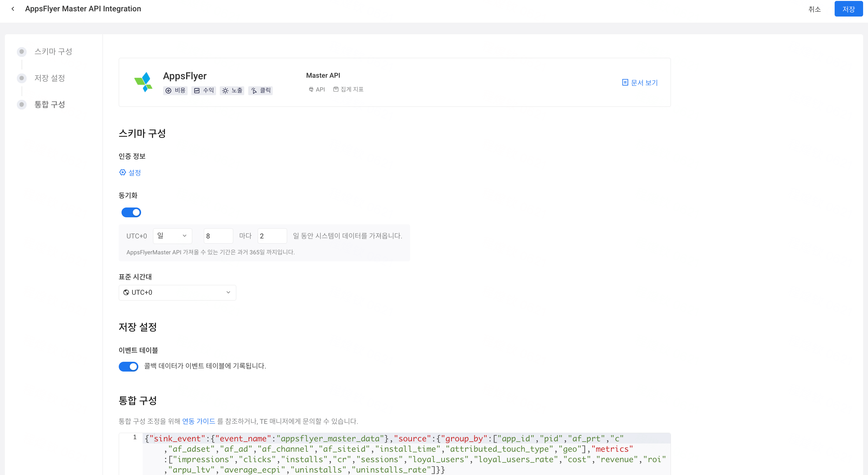Image resolution: width=868 pixels, height=475 pixels.
Task: Click the UTC+0 label before frequency dropdown
Action: [137, 236]
